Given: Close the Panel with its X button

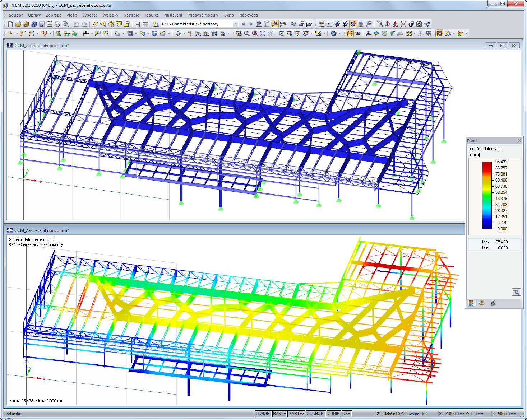Looking at the screenshot, I should tap(519, 140).
